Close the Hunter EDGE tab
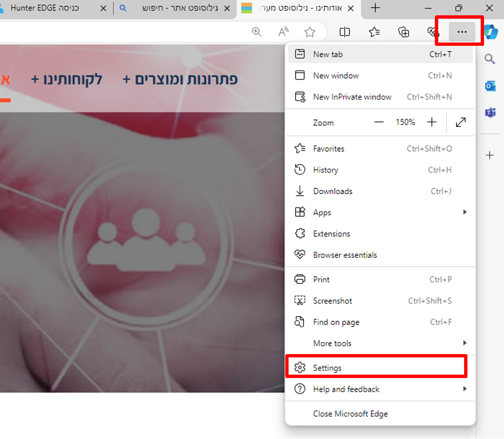The image size is (504, 439). pos(103,9)
